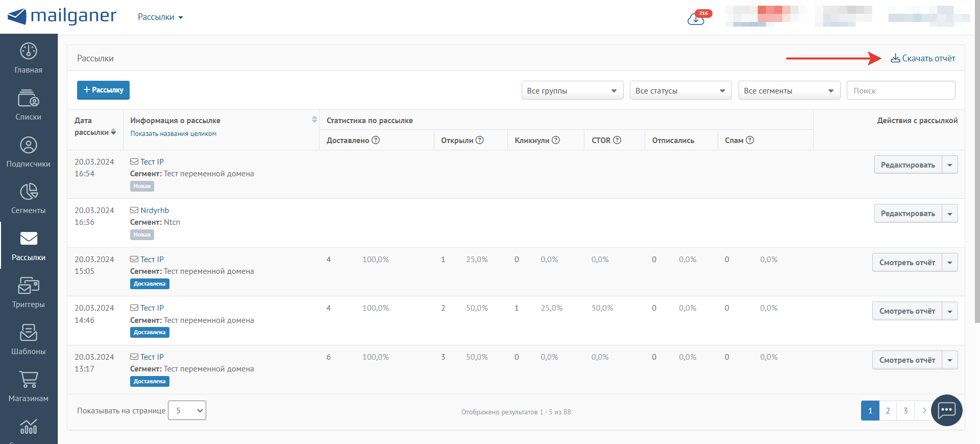Click Показать названия целиком link
The width and height of the screenshot is (980, 444).
click(x=173, y=133)
